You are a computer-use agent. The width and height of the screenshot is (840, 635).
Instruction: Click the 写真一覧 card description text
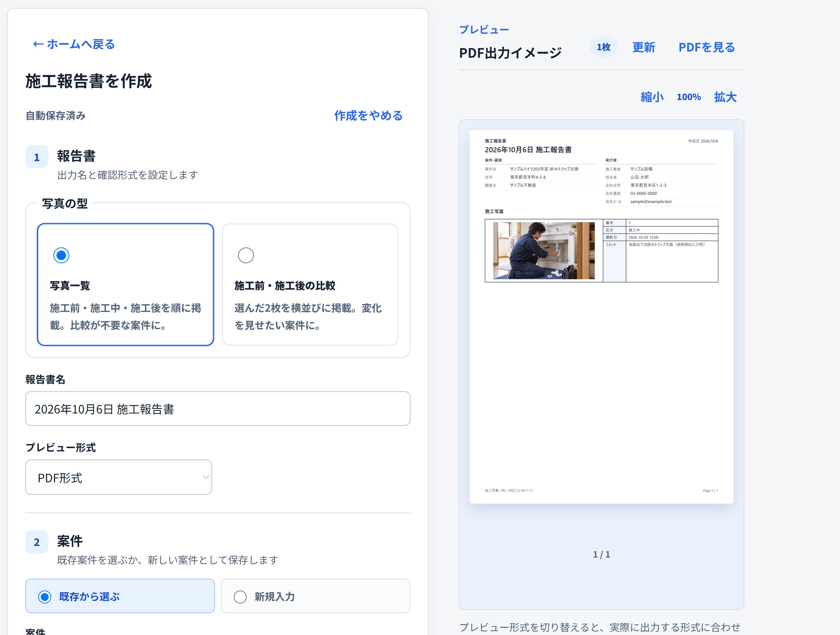[x=125, y=317]
